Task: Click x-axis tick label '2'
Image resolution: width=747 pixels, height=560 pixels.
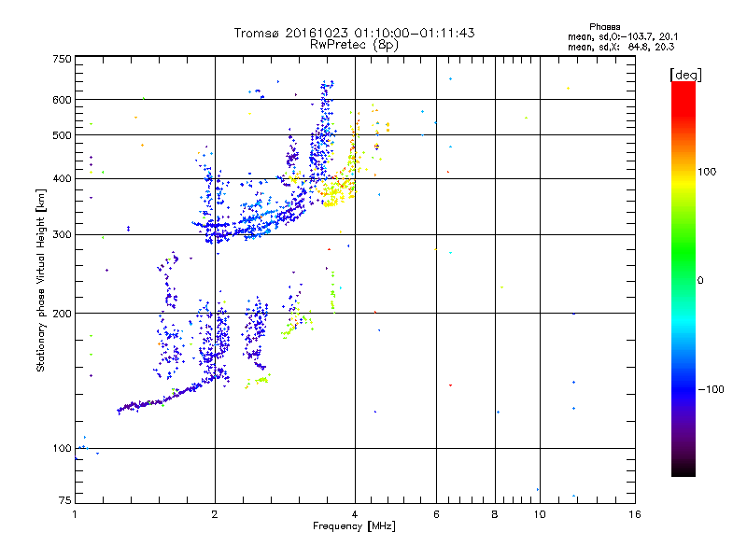Action: [215, 515]
